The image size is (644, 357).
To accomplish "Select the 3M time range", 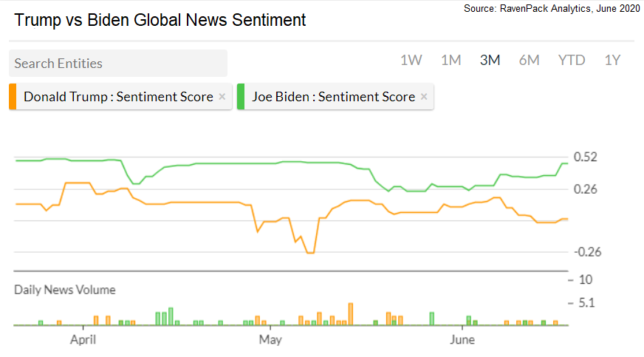I will (490, 61).
